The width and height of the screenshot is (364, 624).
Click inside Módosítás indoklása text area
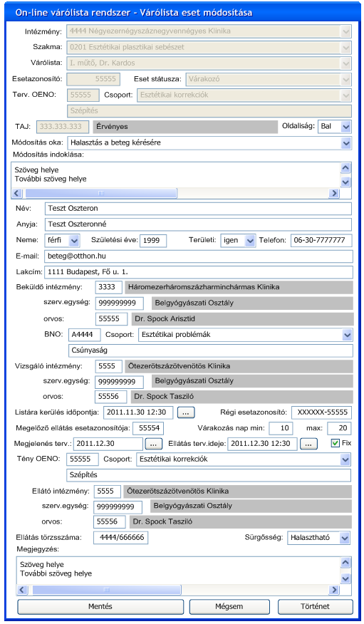pyautogui.click(x=175, y=175)
